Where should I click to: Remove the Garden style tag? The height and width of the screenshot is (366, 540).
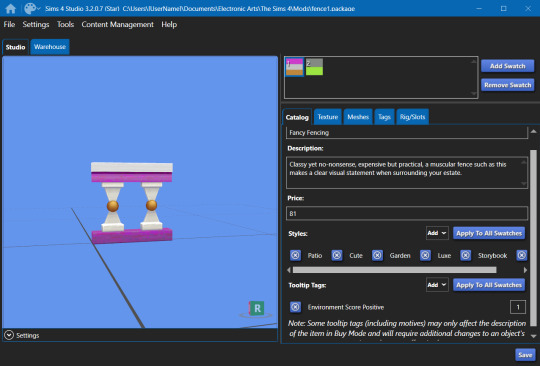pos(377,255)
